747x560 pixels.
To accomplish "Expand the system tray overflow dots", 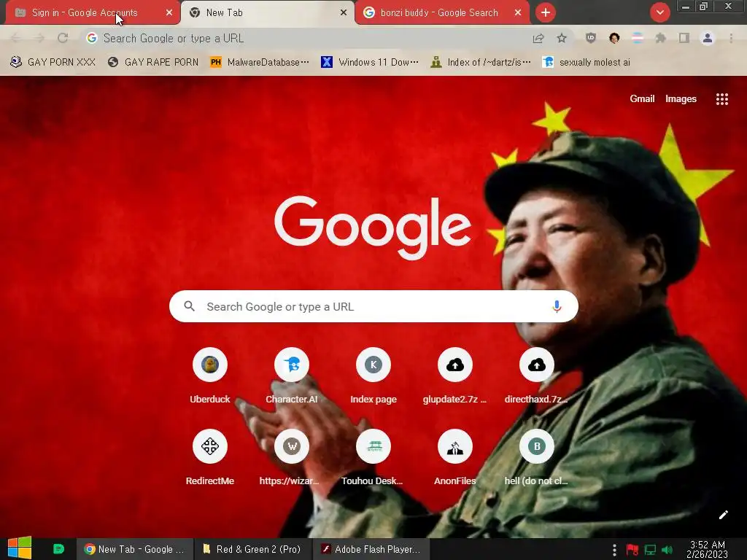I will point(614,550).
